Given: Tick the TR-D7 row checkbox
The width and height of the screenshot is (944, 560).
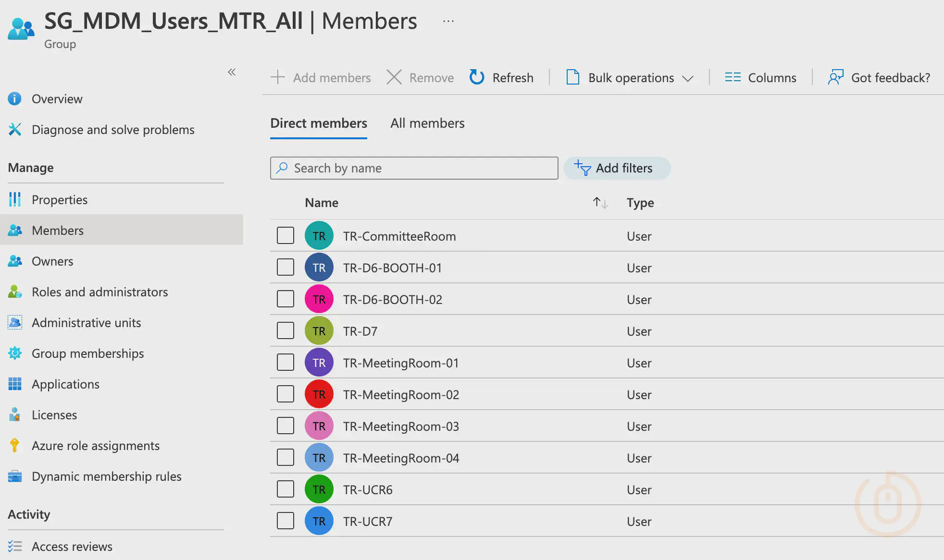Looking at the screenshot, I should pos(286,330).
